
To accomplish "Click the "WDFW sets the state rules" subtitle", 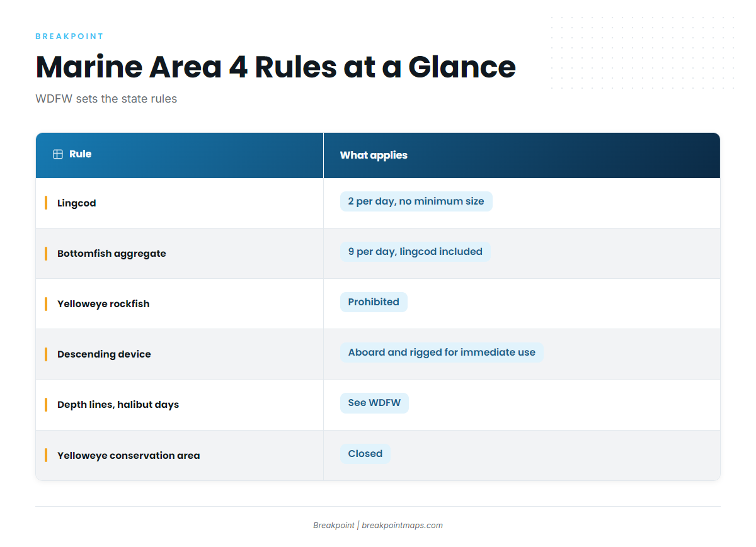I will (x=106, y=99).
